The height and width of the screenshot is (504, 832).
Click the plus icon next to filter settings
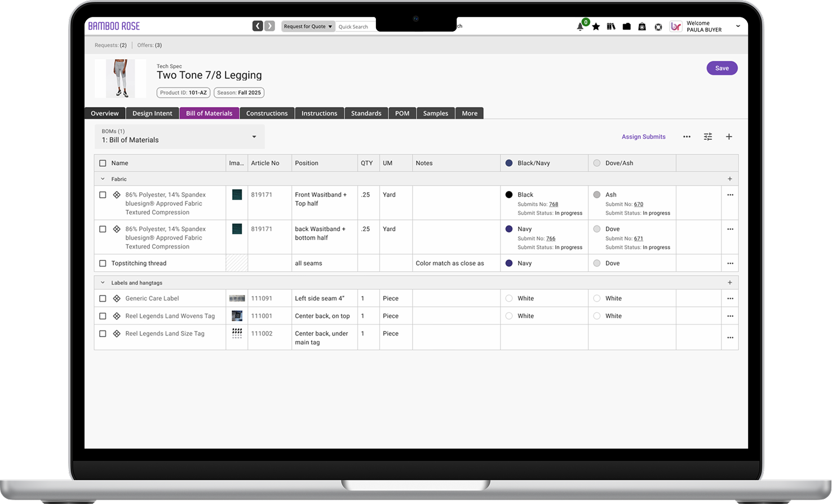tap(729, 137)
